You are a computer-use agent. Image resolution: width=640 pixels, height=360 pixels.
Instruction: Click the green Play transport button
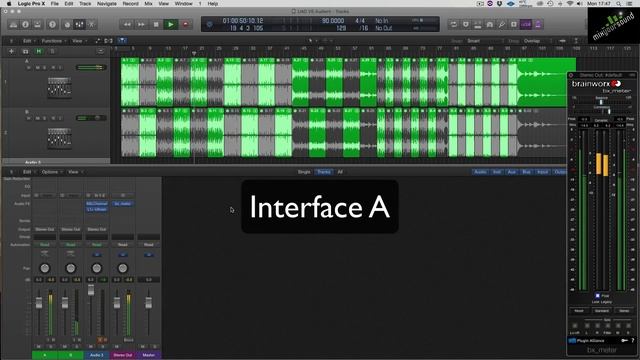(x=171, y=24)
